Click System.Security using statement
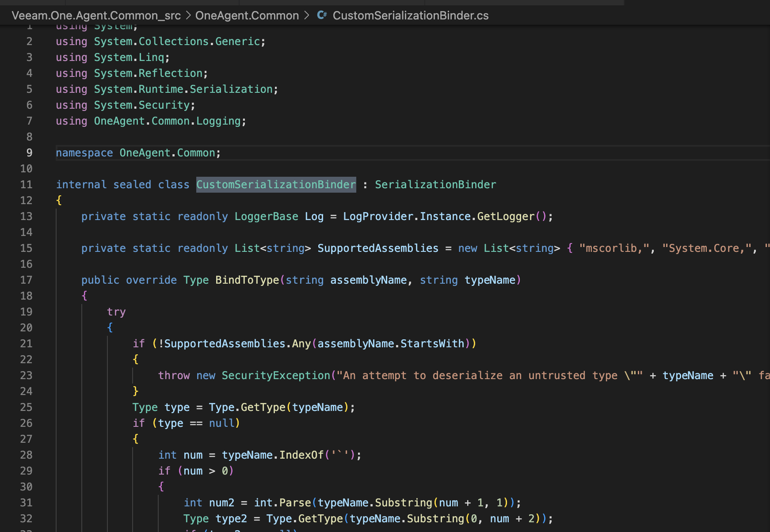The image size is (770, 532). [126, 105]
